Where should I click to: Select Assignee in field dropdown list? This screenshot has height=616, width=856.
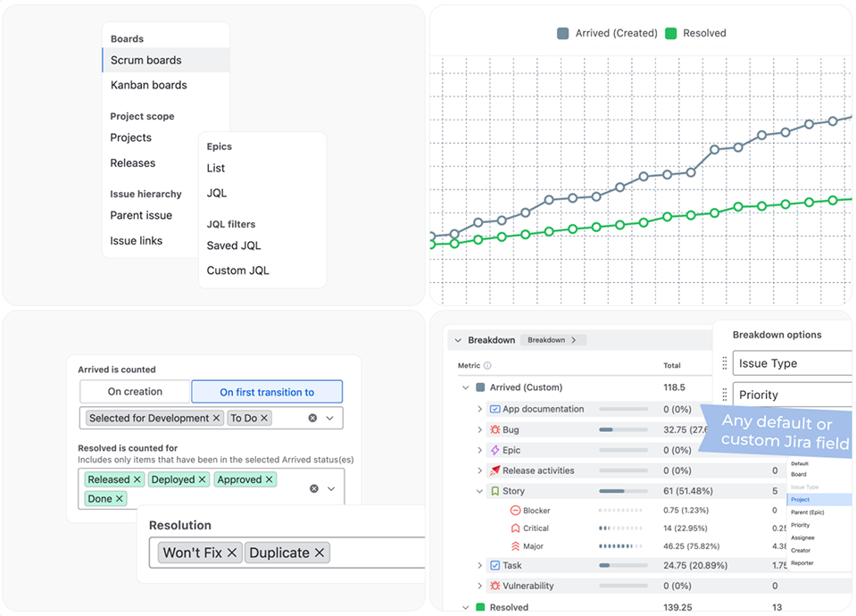click(802, 538)
